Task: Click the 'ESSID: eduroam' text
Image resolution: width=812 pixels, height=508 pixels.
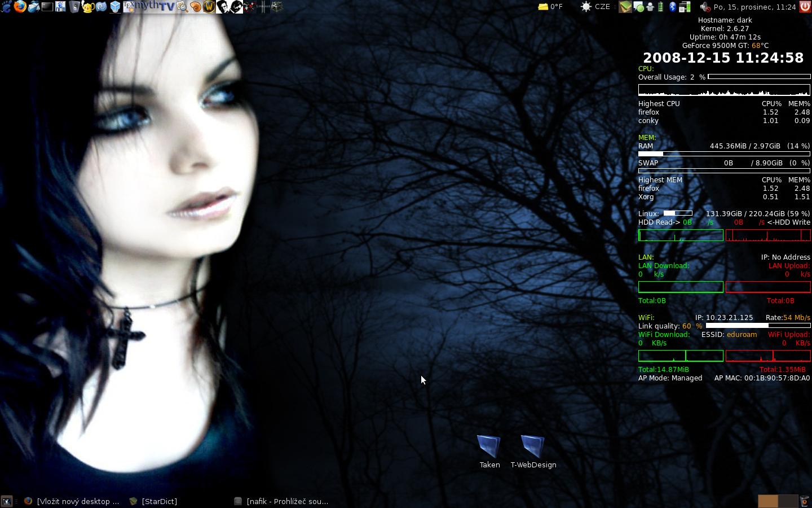Action: point(729,334)
